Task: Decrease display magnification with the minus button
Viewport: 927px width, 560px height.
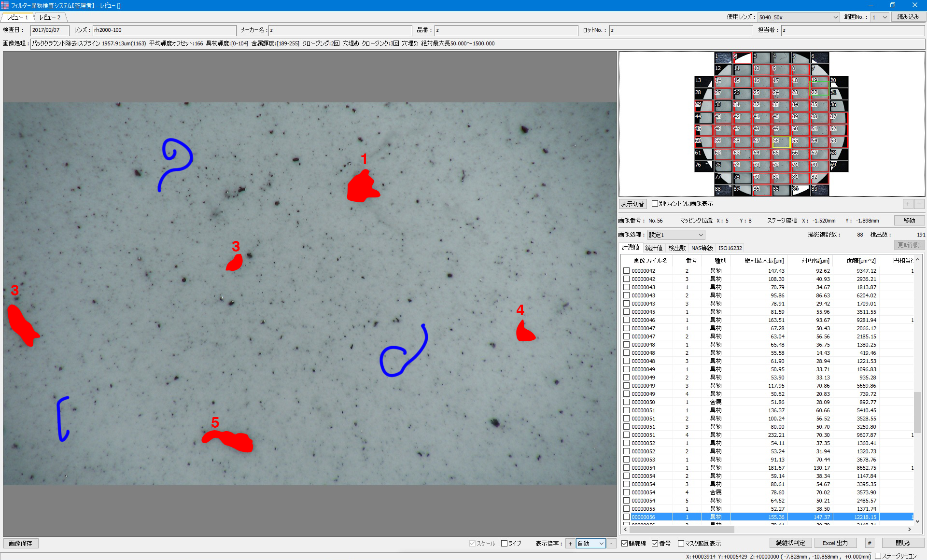Action: click(611, 544)
